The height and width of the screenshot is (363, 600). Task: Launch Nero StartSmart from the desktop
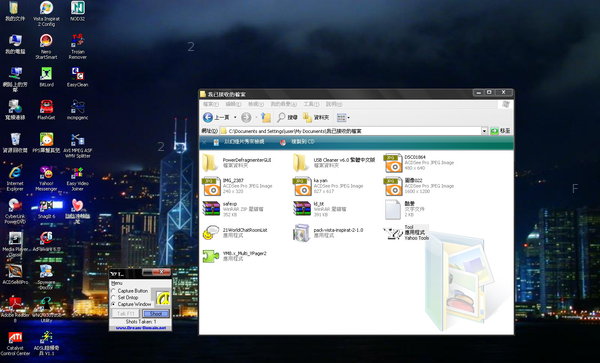[x=46, y=46]
